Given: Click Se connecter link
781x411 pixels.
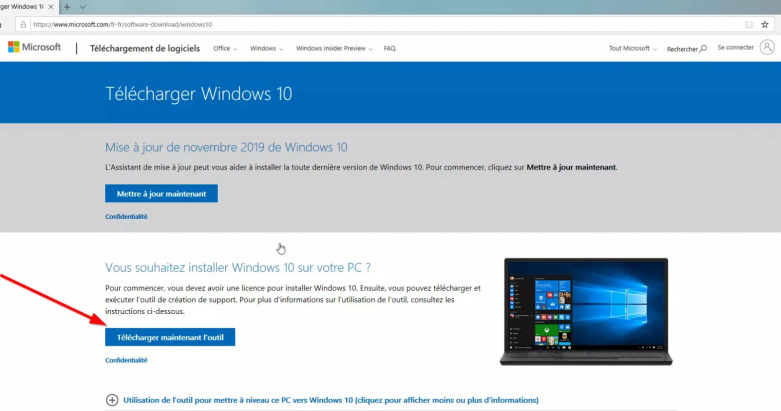Looking at the screenshot, I should point(735,47).
